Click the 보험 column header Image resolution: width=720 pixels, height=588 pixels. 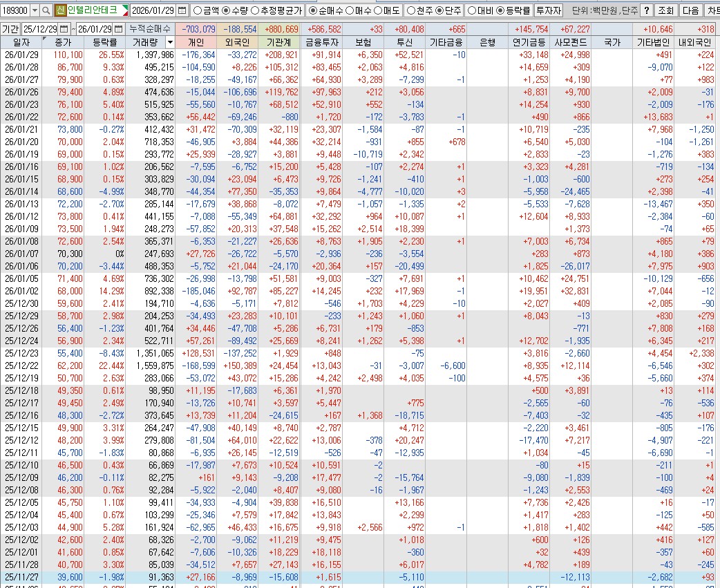[363, 43]
